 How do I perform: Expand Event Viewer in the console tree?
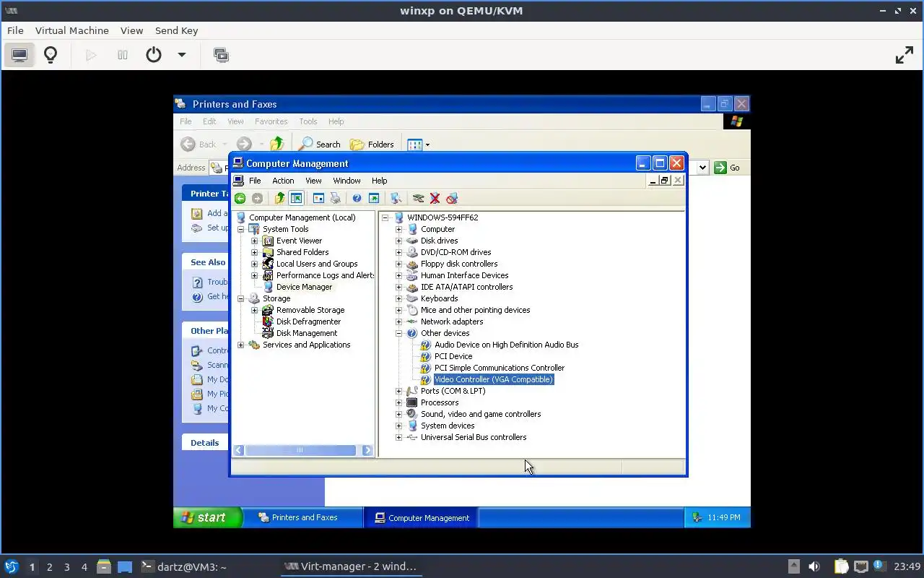coord(254,241)
